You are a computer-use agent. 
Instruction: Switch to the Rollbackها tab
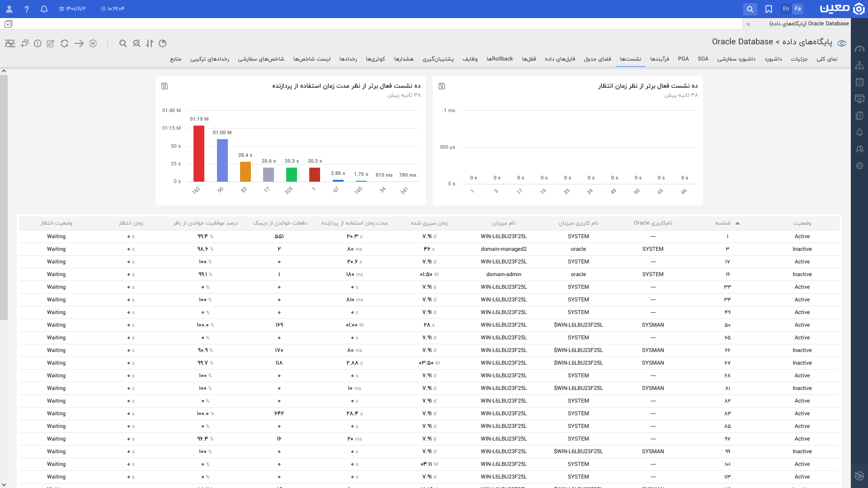pyautogui.click(x=500, y=59)
